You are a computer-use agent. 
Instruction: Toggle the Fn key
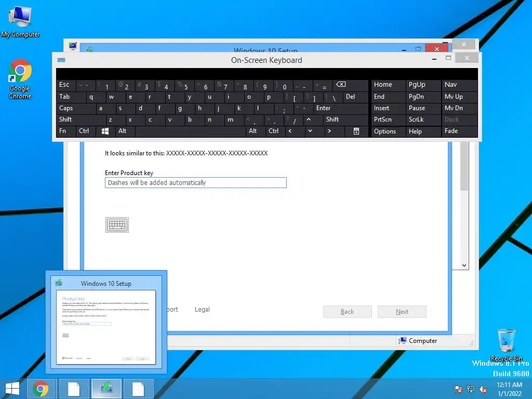(66, 131)
